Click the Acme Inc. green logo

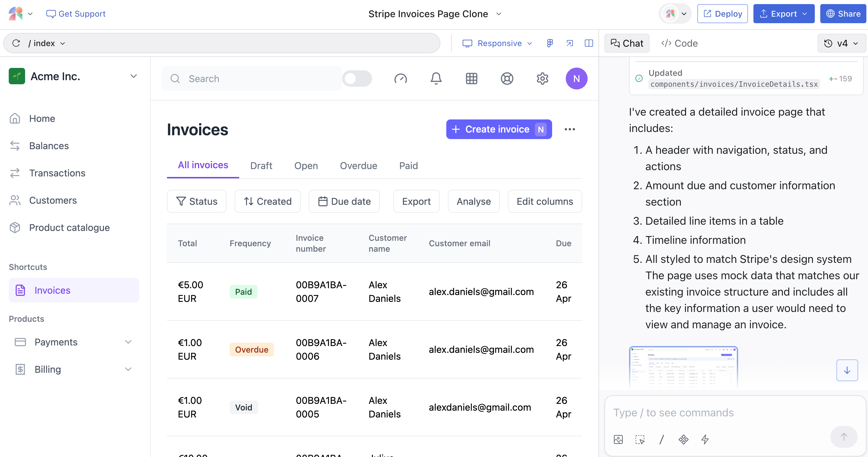17,76
